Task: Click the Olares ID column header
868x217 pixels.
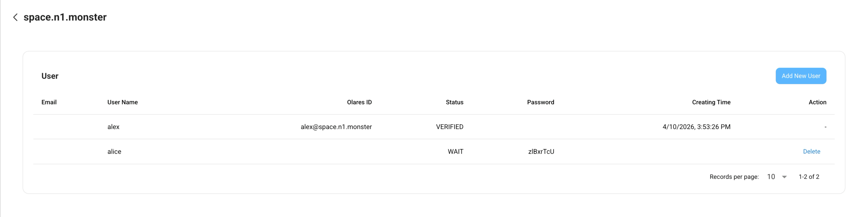Action: pyautogui.click(x=359, y=102)
